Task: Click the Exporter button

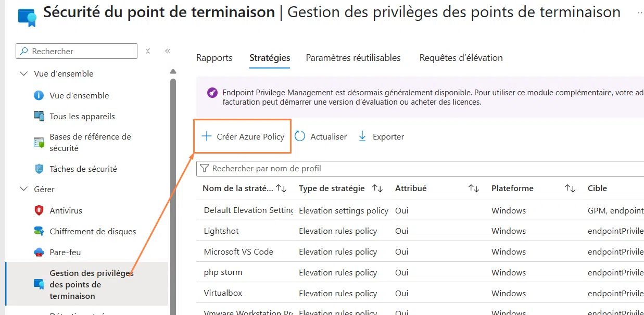Action: (381, 136)
